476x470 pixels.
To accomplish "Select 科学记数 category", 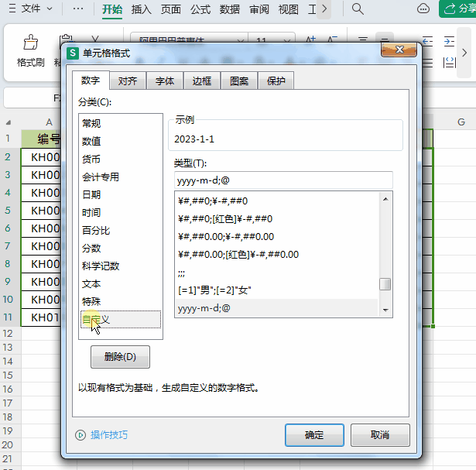I will (121, 266).
